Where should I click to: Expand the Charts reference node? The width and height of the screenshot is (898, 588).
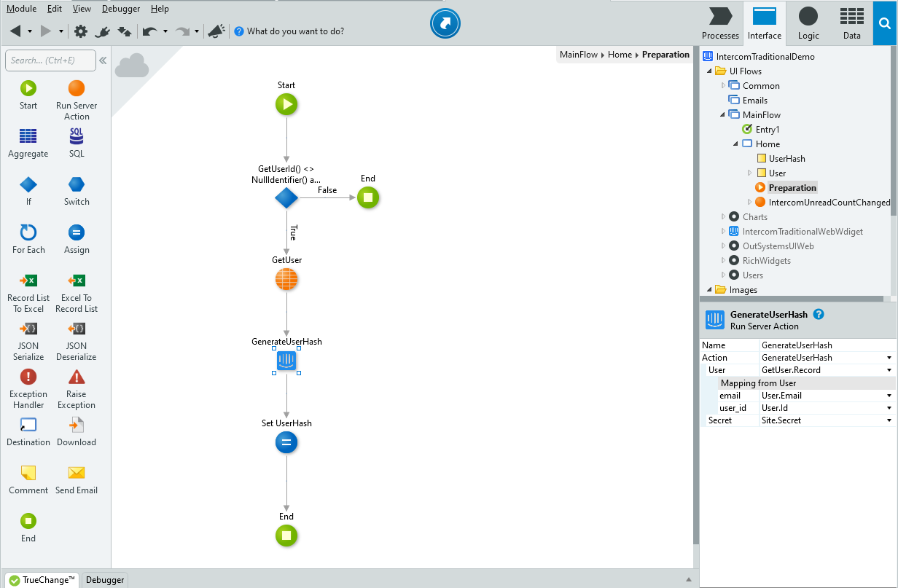(723, 217)
